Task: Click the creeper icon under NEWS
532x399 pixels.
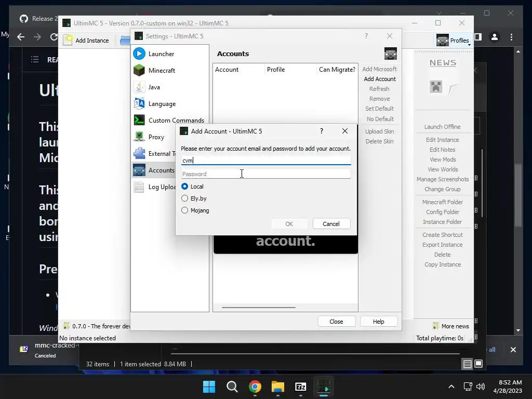Action: (436, 87)
